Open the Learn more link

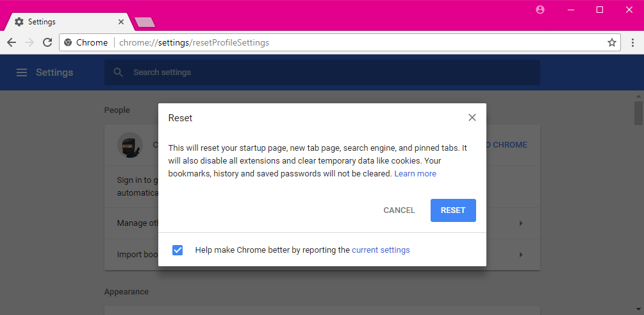click(415, 173)
